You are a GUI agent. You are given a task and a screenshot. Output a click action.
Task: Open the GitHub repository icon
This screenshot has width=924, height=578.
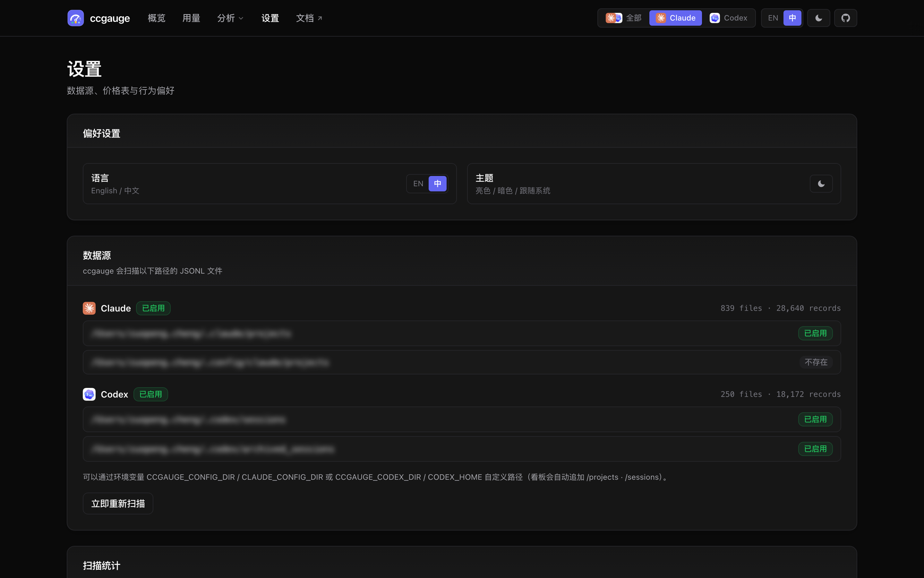[845, 18]
